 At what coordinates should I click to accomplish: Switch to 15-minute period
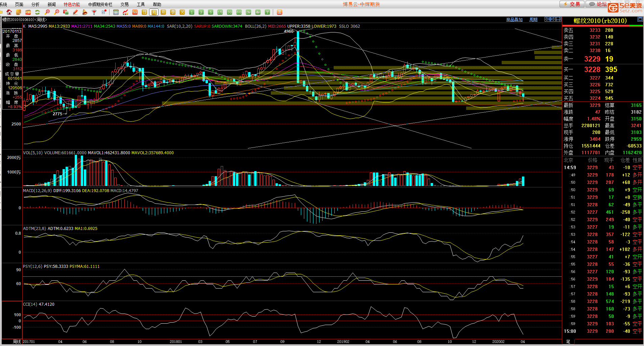coord(220,12)
